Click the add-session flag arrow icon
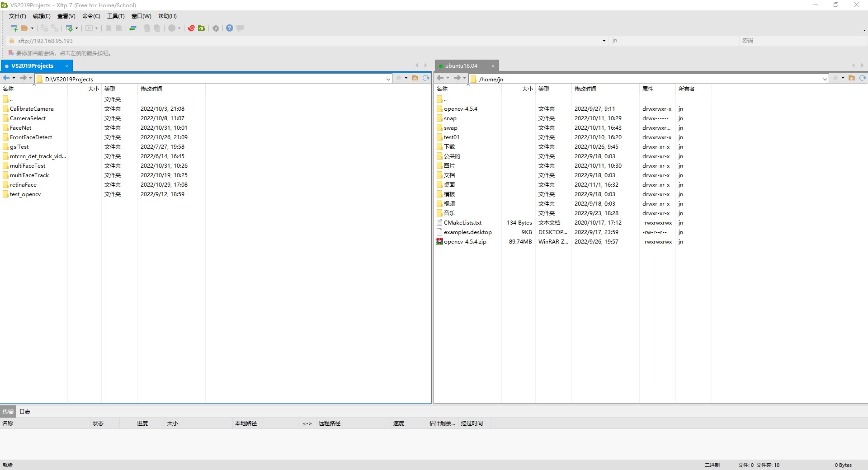Viewport: 868px width, 470px height. (x=11, y=53)
